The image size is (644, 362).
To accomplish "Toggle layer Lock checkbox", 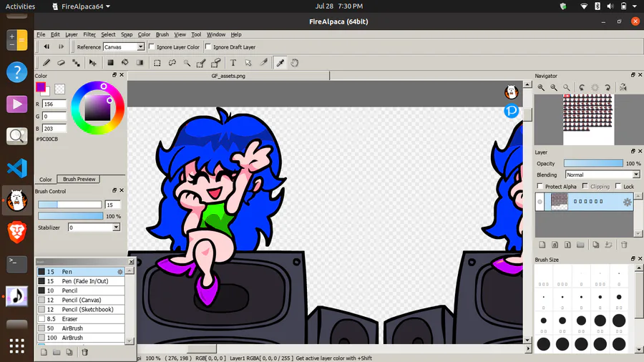I will [x=618, y=186].
